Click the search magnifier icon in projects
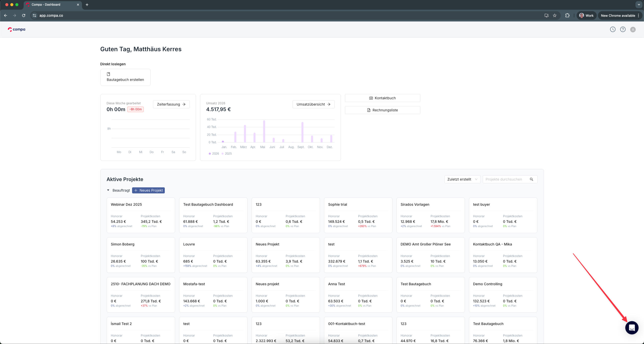 pyautogui.click(x=531, y=179)
